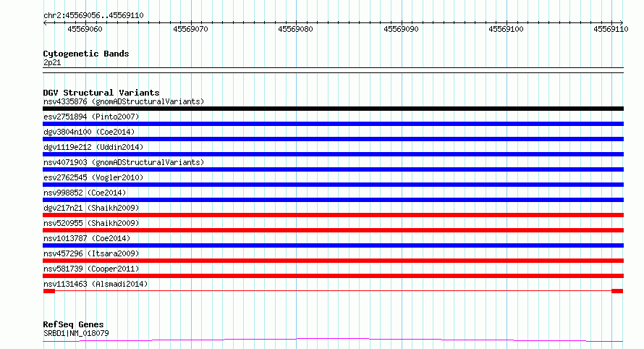Click the red nsv581739 variant bar

[x=333, y=276]
